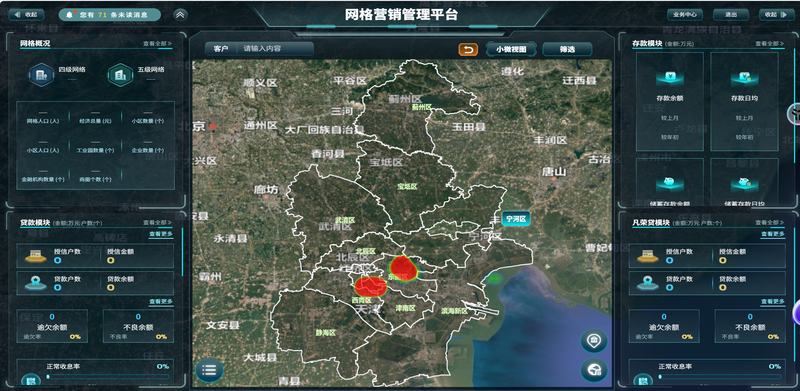Open the 业务中心 menu
800x391 pixels.
[685, 15]
